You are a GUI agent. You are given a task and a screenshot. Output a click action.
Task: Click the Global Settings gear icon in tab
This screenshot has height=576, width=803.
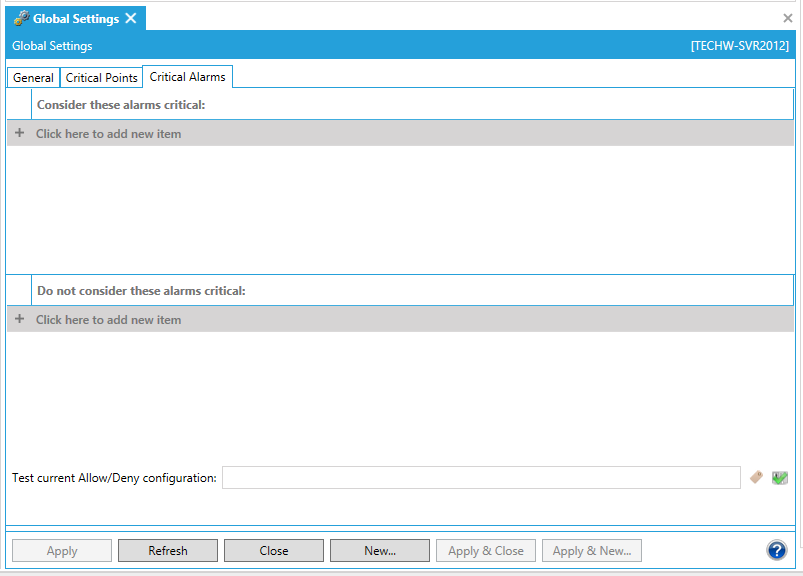[21, 18]
